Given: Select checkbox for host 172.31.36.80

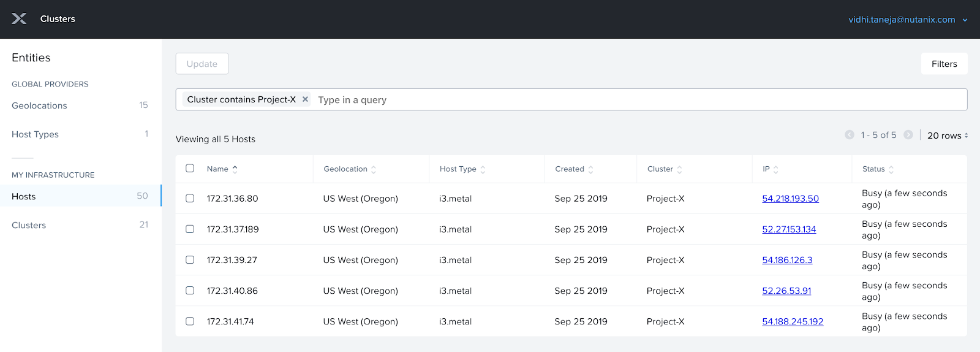Looking at the screenshot, I should pyautogui.click(x=190, y=199).
